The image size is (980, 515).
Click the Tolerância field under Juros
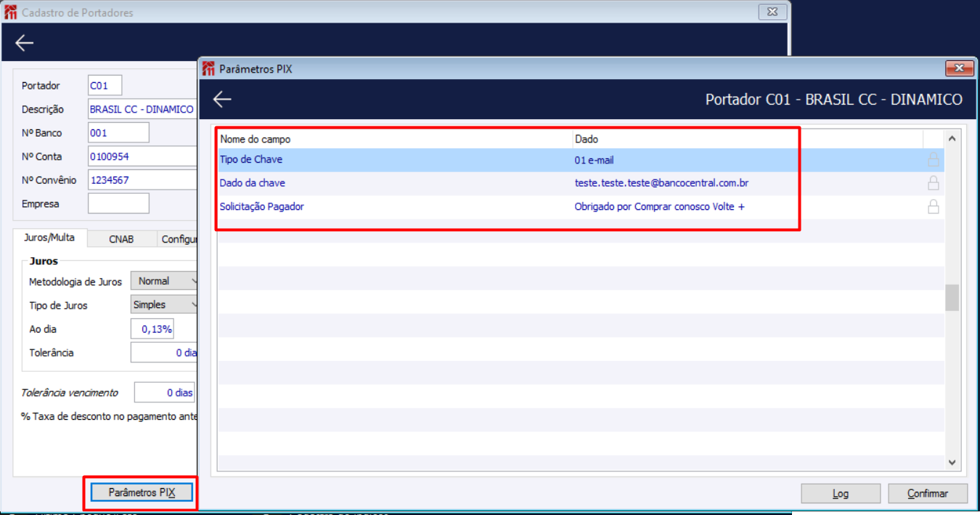tap(164, 352)
